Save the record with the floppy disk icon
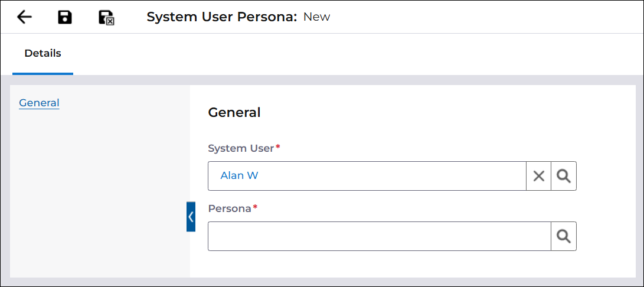Screen dimensions: 644x287 [65, 17]
